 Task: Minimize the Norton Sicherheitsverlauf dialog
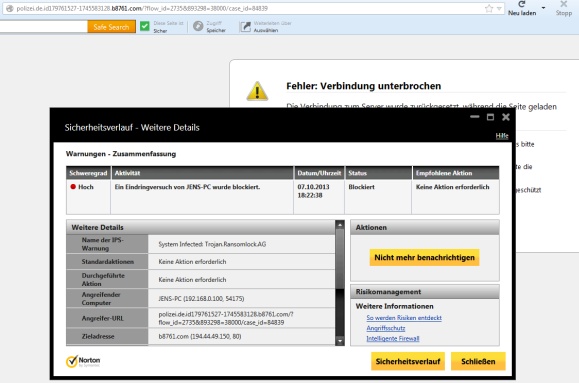(474, 117)
